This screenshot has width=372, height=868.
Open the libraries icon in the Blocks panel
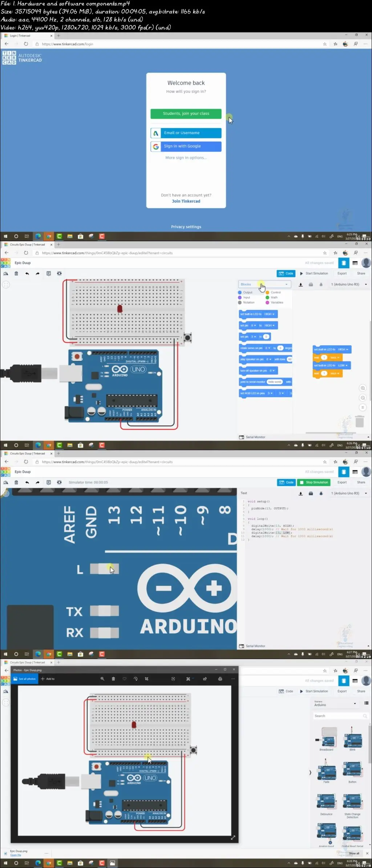point(311,284)
